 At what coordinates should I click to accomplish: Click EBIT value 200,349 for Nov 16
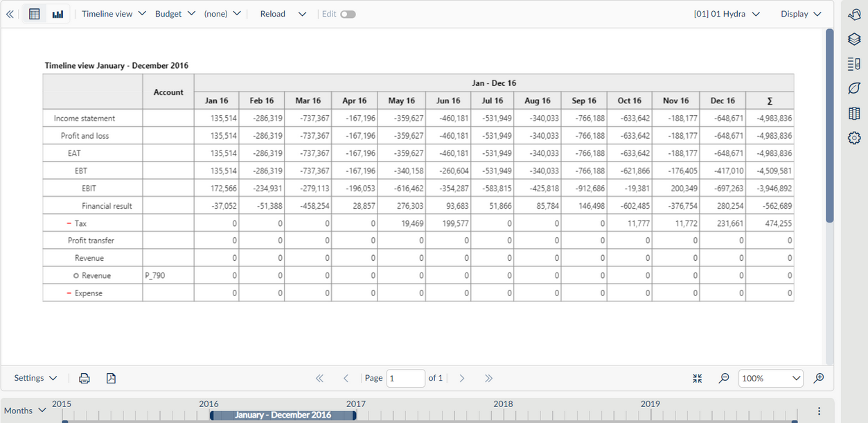point(683,188)
